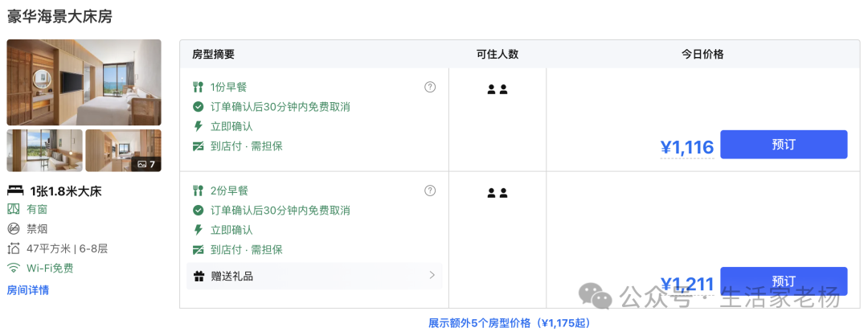Expand the 赠送礼品 row chevron
This screenshot has height=332, width=868.
(x=432, y=276)
